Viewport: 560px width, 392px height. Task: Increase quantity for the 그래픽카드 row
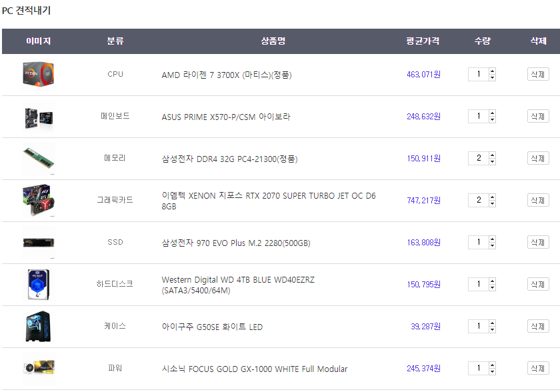pos(492,197)
